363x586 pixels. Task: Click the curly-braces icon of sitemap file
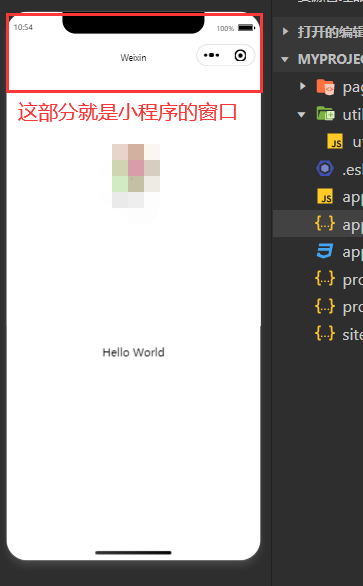pyautogui.click(x=324, y=333)
